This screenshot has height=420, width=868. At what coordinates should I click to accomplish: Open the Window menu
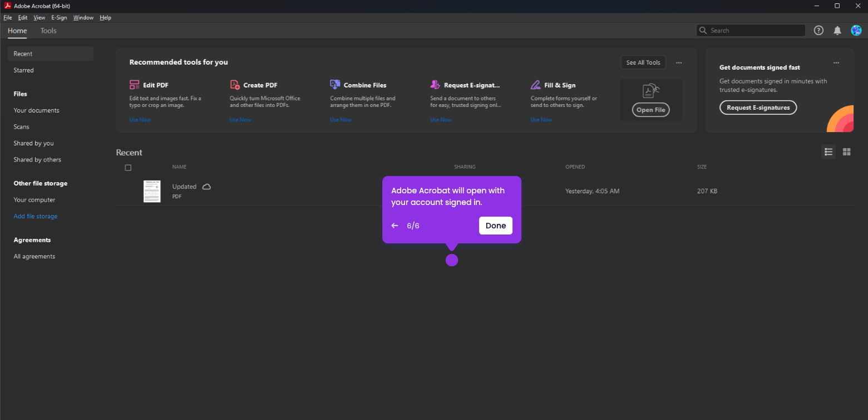(x=83, y=18)
